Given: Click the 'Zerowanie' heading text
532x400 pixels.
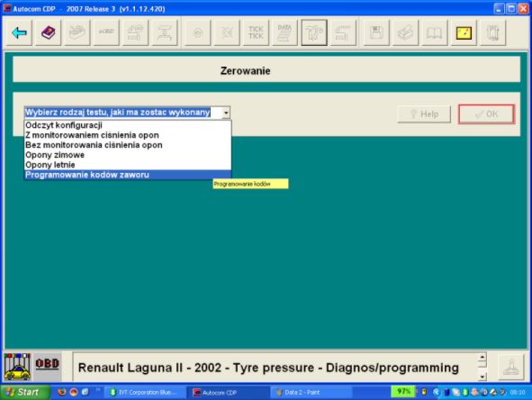Looking at the screenshot, I should (246, 70).
